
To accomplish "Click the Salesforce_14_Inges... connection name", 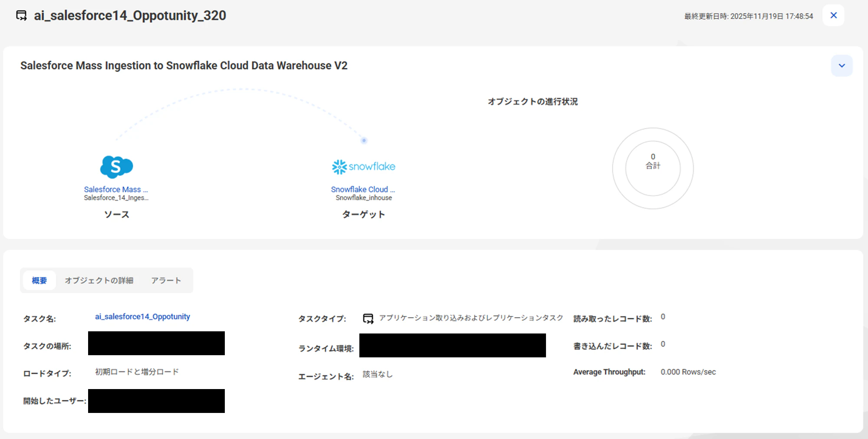I will click(x=116, y=198).
